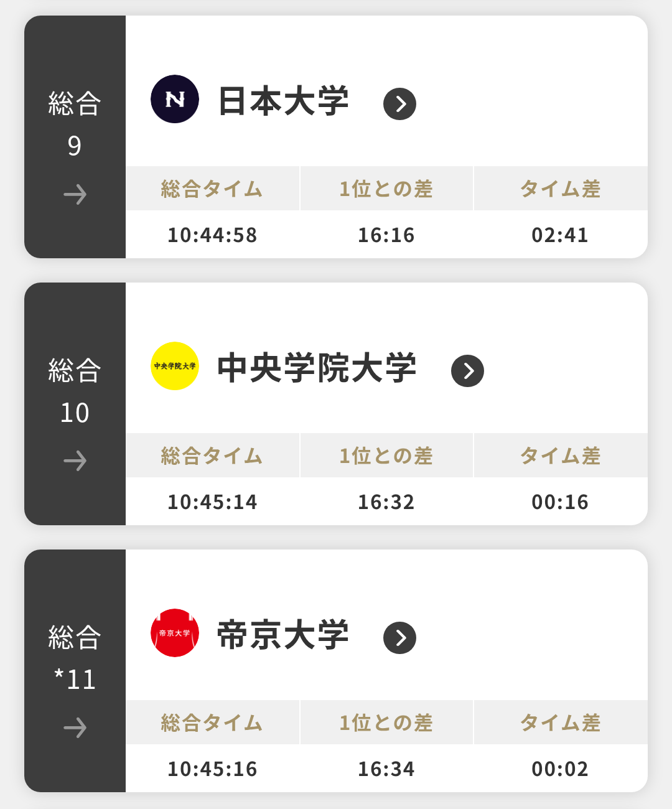Click the red Teikyo University logo
The width and height of the screenshot is (672, 809).
(175, 633)
